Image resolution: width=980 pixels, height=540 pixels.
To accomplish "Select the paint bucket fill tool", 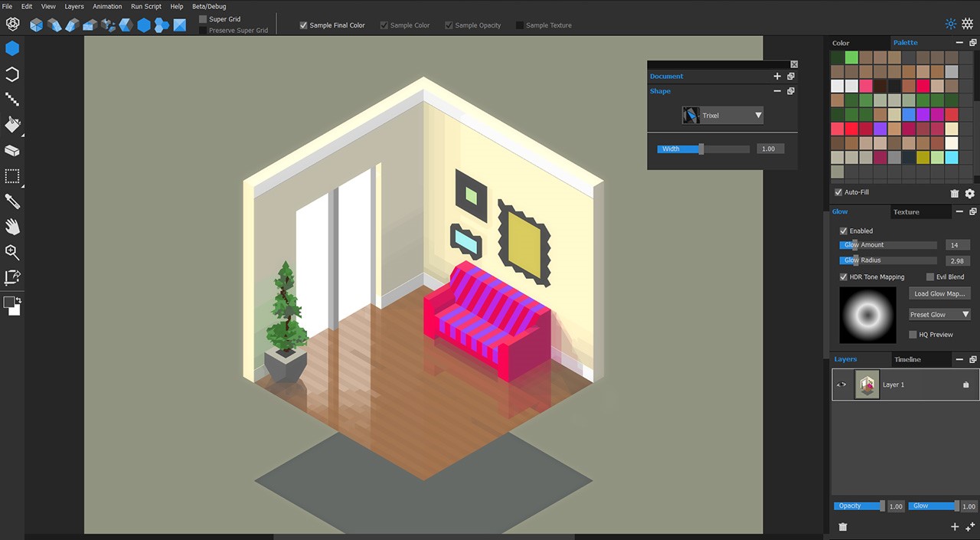I will coord(12,125).
